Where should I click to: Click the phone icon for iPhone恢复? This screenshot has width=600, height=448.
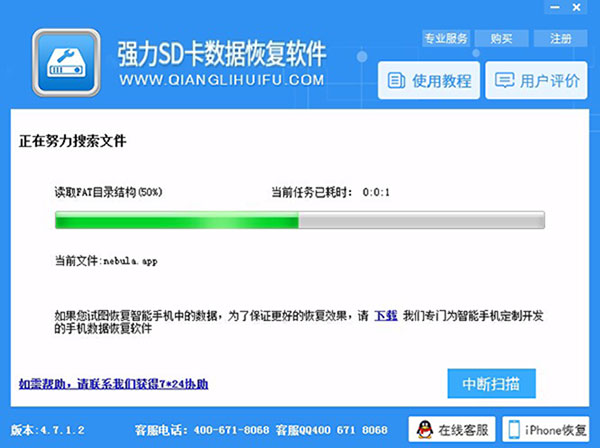[x=514, y=430]
